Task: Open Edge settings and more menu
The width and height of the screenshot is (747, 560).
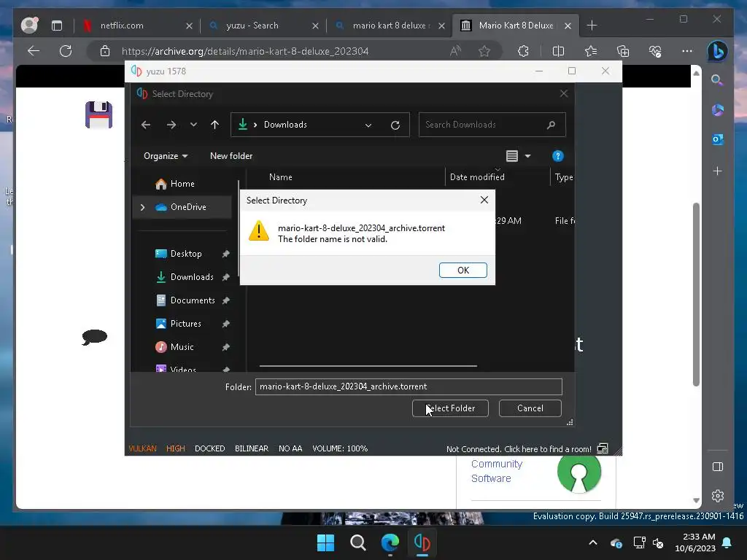Action: pyautogui.click(x=687, y=51)
